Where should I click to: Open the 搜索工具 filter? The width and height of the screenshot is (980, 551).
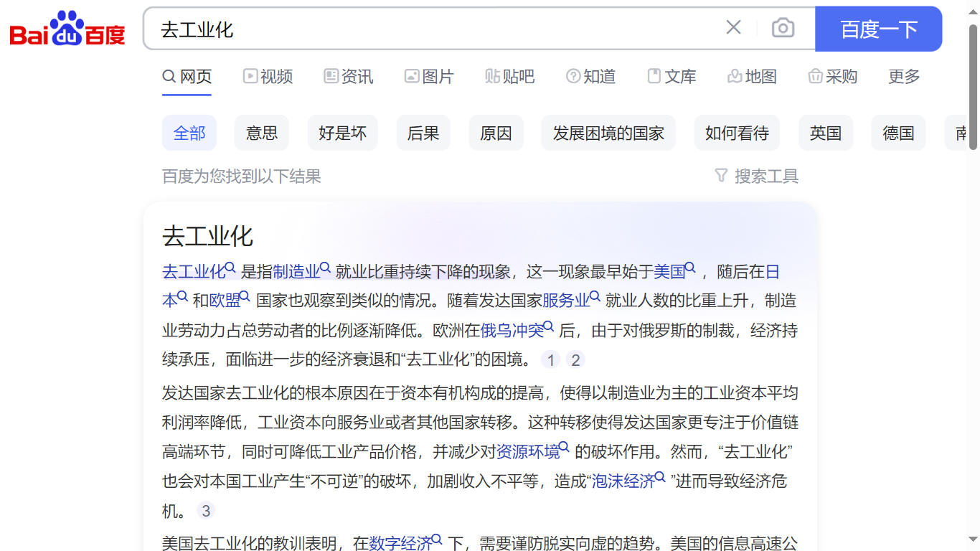click(757, 176)
